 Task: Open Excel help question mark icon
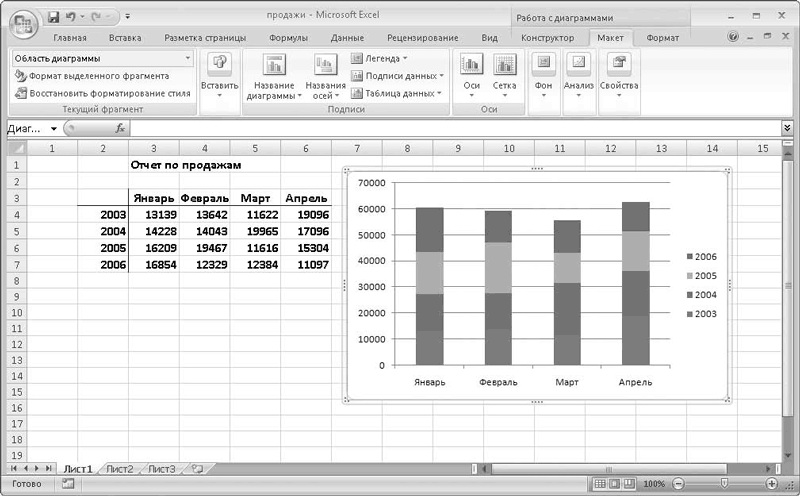(x=734, y=37)
